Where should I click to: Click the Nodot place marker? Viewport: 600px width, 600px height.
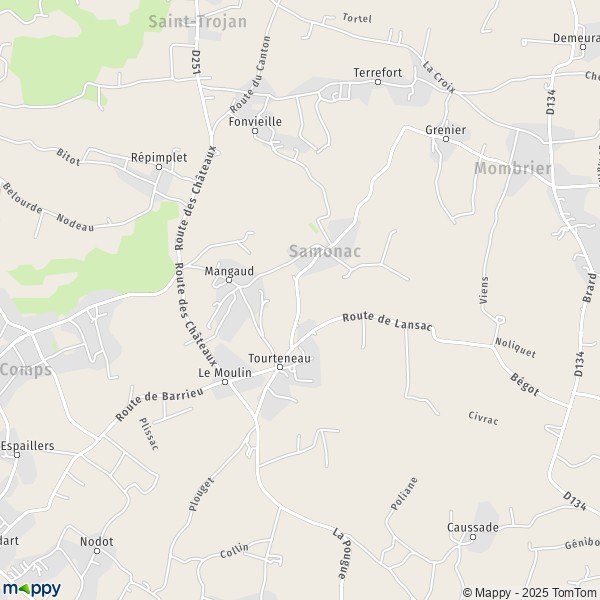click(97, 551)
